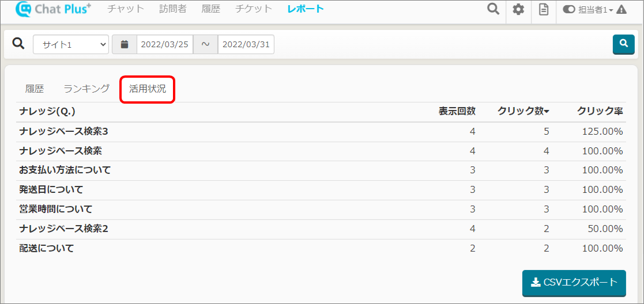Click the calendar icon beside start date
The width and height of the screenshot is (644, 304).
[125, 44]
